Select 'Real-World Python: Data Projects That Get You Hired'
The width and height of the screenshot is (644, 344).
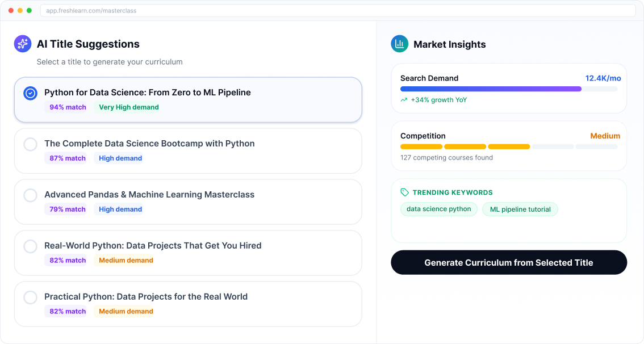[x=31, y=246]
